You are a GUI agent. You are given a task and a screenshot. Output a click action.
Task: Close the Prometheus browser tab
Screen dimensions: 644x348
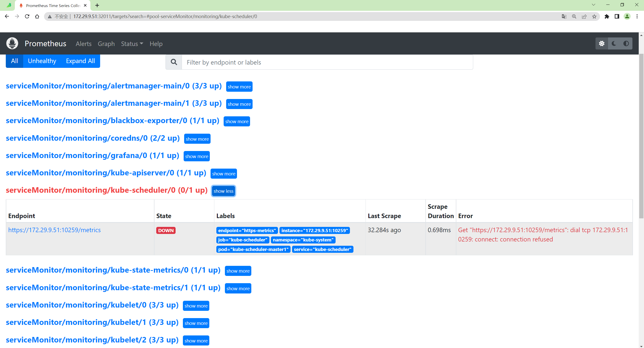pos(85,5)
